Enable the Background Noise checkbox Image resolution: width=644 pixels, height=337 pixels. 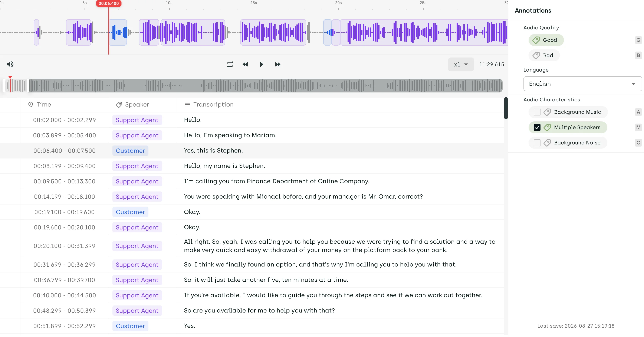click(537, 143)
